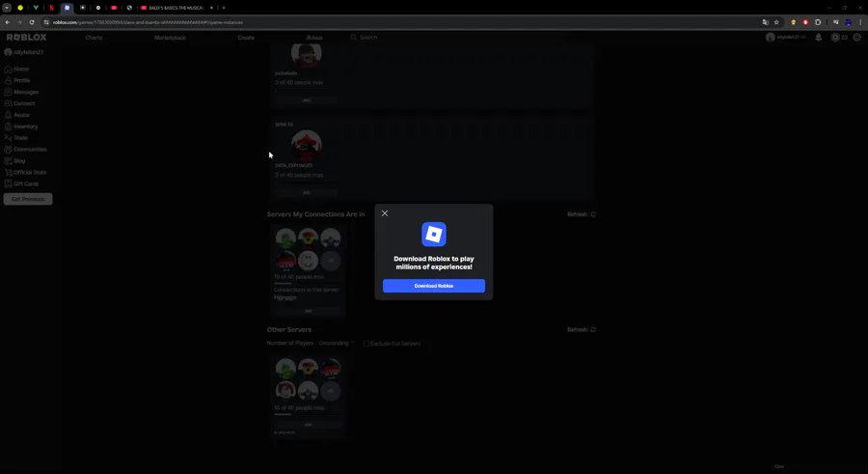Join the DATA_EXPUNGED server
This screenshot has width=868, height=474.
coord(306,192)
